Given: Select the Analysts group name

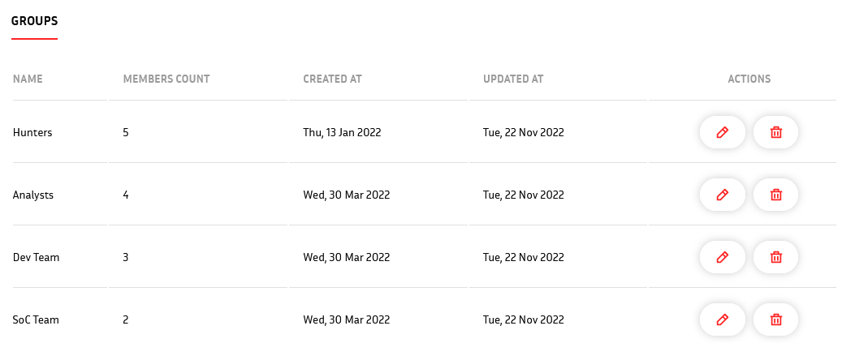Looking at the screenshot, I should pyautogui.click(x=33, y=195).
